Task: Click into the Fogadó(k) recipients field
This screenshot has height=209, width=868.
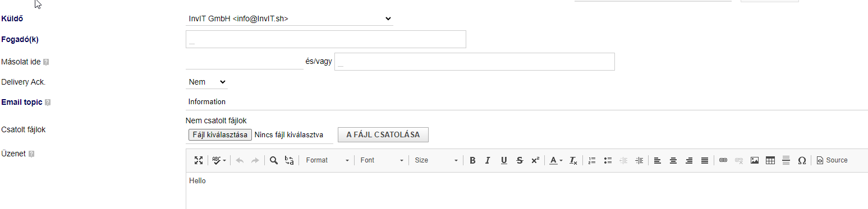Action: point(326,39)
